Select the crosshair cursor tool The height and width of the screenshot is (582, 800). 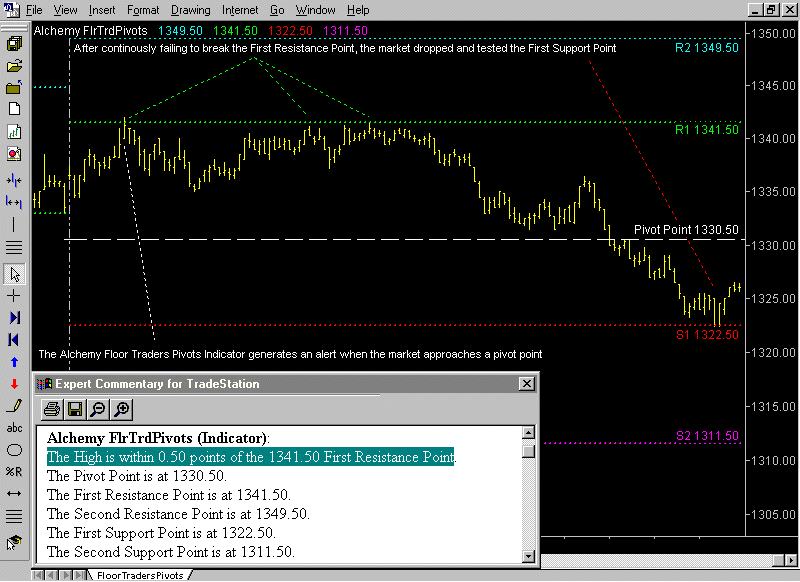[14, 296]
